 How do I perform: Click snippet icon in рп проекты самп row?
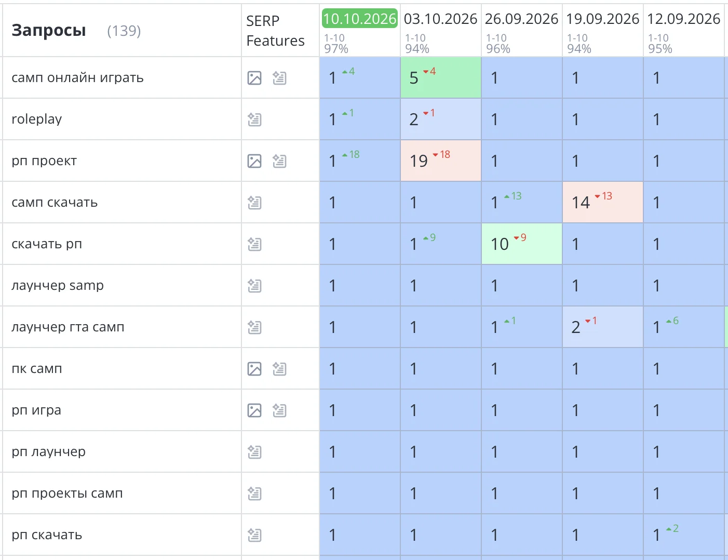254,494
